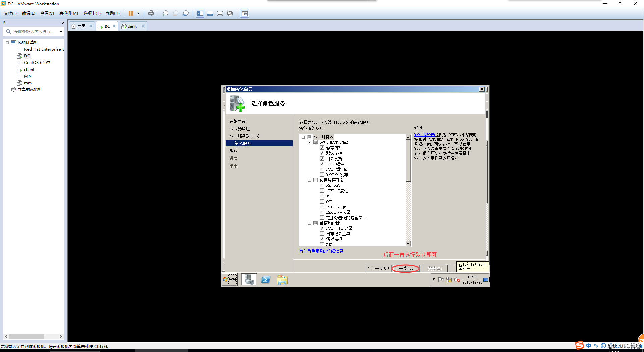Toggle the library sidebar view icon

click(x=200, y=13)
